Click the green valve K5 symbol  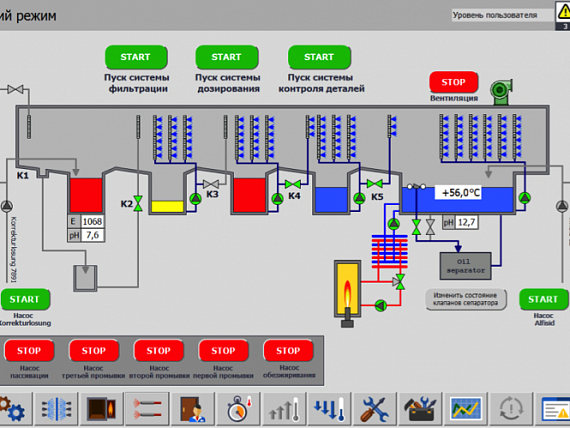(x=374, y=184)
